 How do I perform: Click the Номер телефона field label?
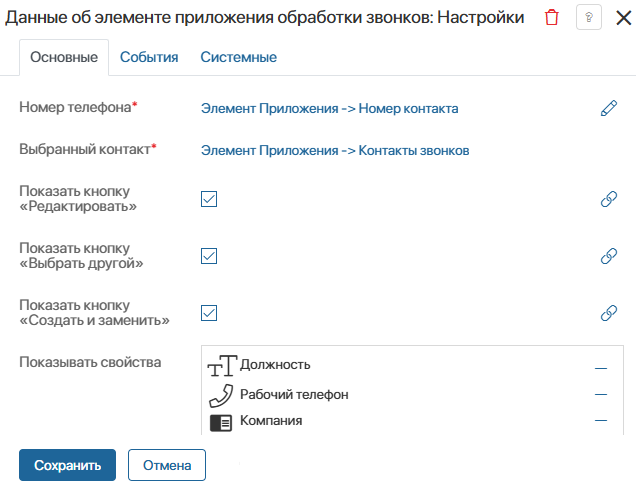pyautogui.click(x=78, y=107)
